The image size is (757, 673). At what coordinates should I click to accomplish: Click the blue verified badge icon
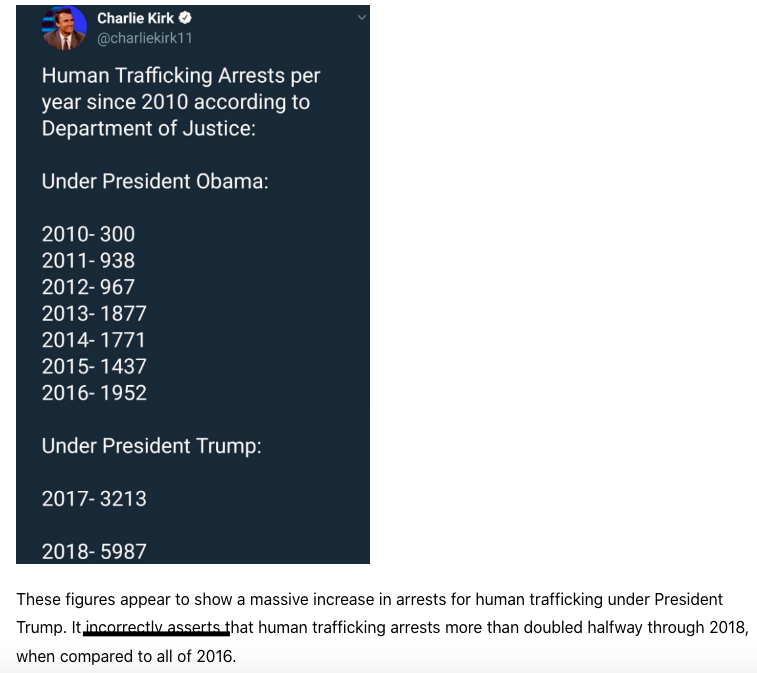tap(185, 18)
